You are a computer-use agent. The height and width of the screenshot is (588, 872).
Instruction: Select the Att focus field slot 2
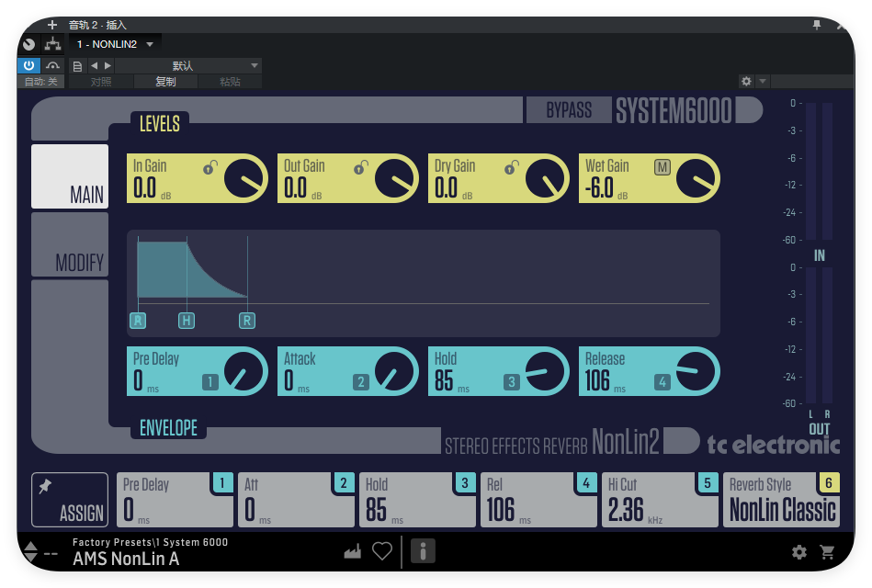[297, 500]
